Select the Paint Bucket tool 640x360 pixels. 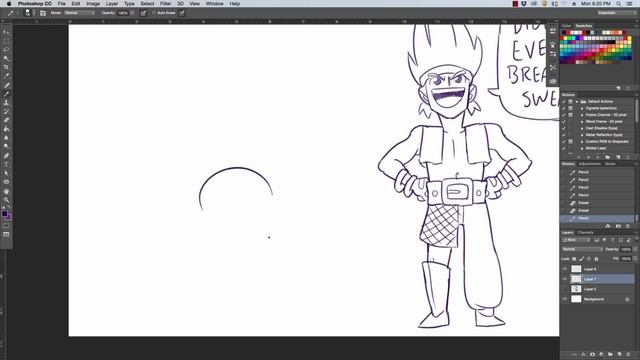6,129
